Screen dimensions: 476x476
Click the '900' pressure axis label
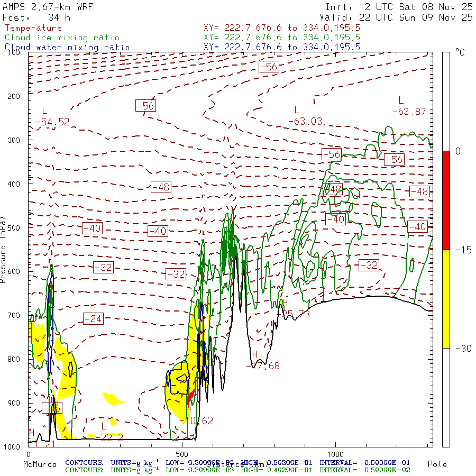click(13, 403)
